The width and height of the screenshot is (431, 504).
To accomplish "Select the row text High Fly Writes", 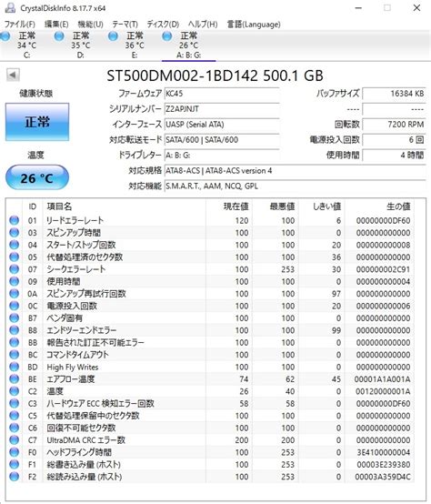I will [x=73, y=367].
